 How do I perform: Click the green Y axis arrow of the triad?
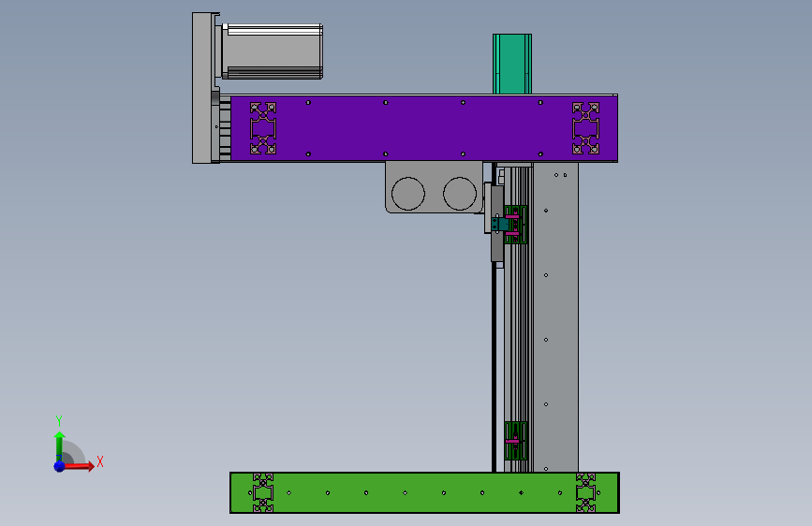(x=60, y=446)
